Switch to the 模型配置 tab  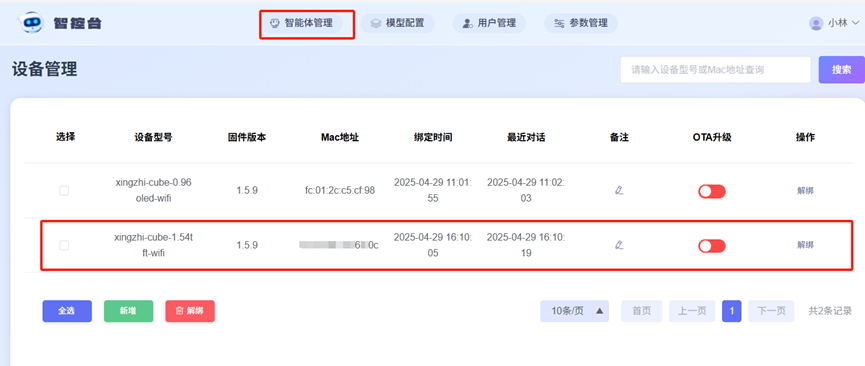[x=397, y=23]
